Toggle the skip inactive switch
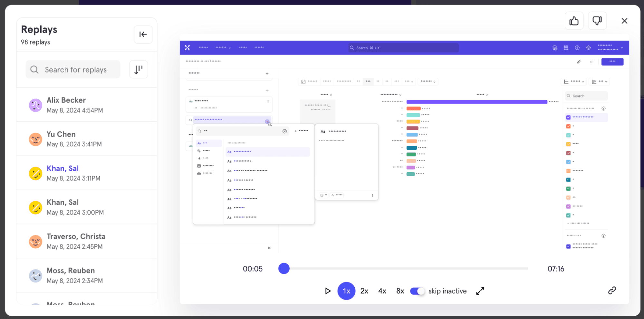644x319 pixels. tap(417, 291)
